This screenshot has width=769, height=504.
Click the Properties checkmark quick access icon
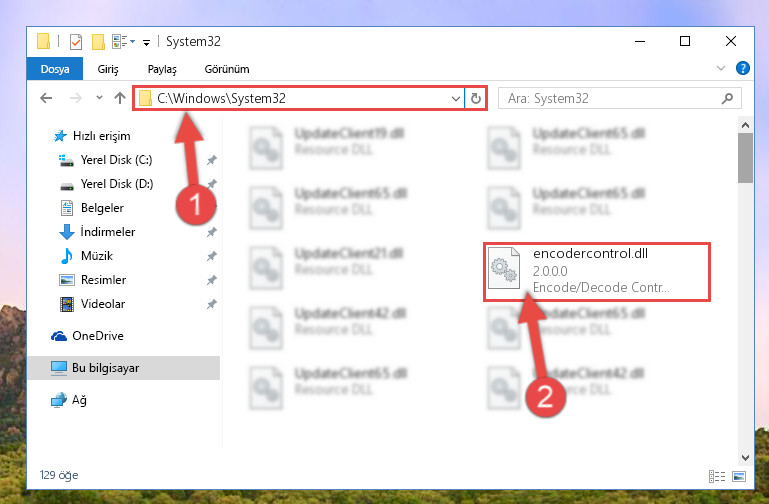76,42
